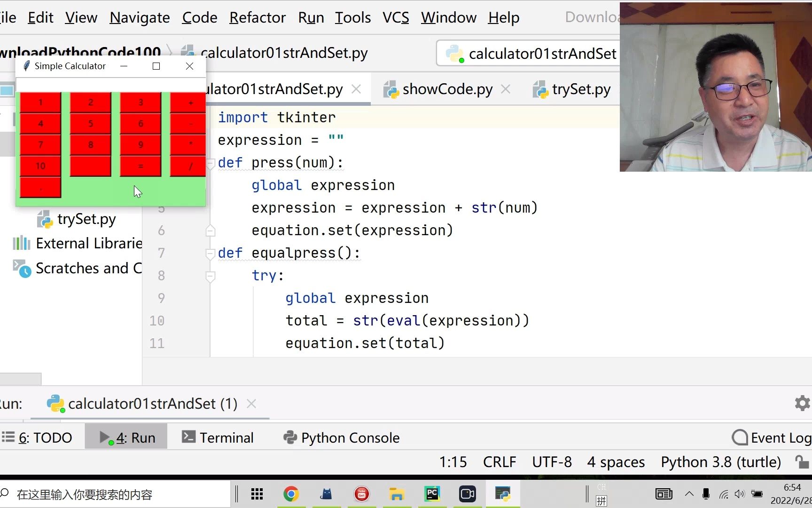This screenshot has width=812, height=508.
Task: Open the Terminal tool window
Action: [218, 438]
